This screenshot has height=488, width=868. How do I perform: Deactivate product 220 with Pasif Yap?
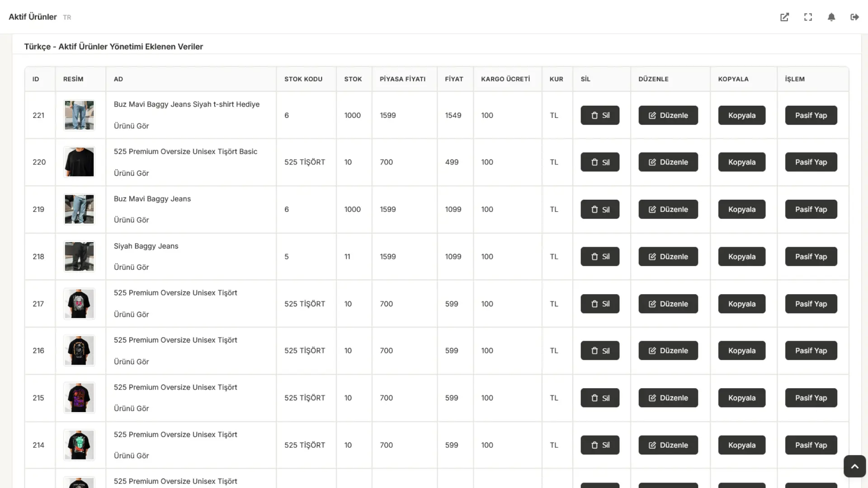[x=811, y=162]
